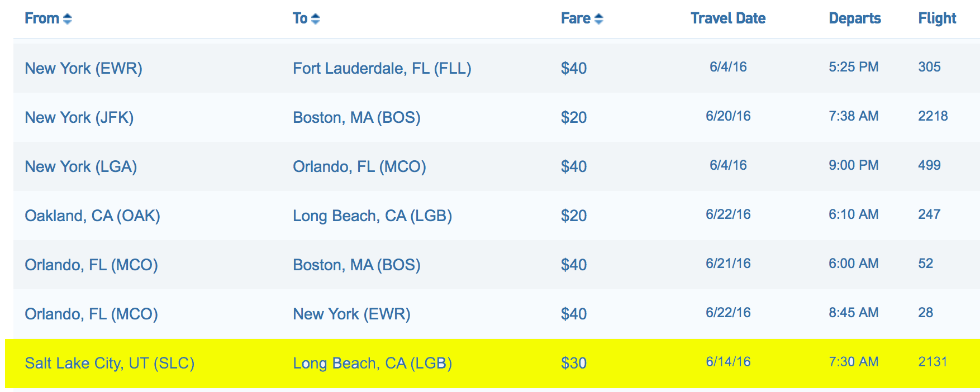Toggle the Fare column sort arrows
Screen dimensions: 980x392
point(598,19)
